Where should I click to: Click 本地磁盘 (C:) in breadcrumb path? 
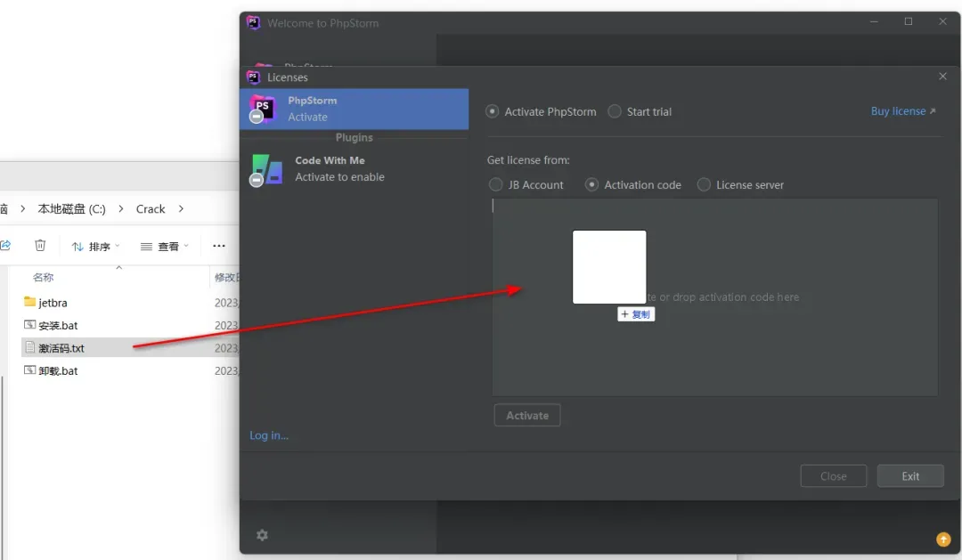(x=71, y=208)
